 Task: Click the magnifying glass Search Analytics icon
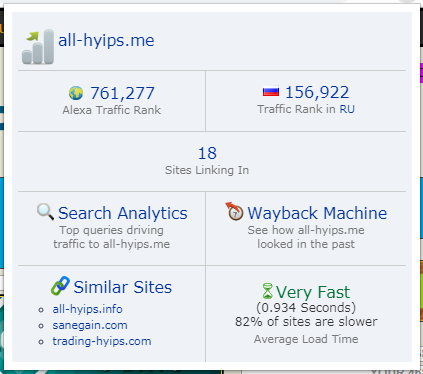click(x=45, y=212)
